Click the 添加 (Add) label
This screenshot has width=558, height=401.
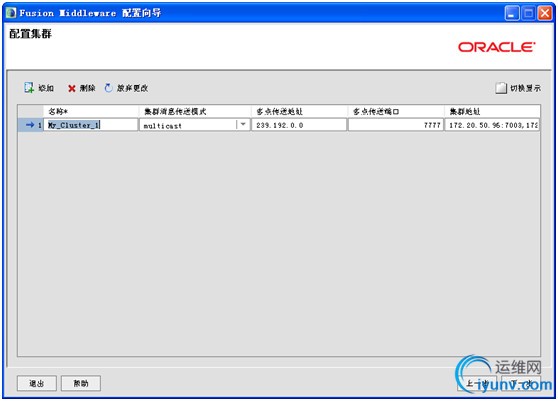click(46, 88)
